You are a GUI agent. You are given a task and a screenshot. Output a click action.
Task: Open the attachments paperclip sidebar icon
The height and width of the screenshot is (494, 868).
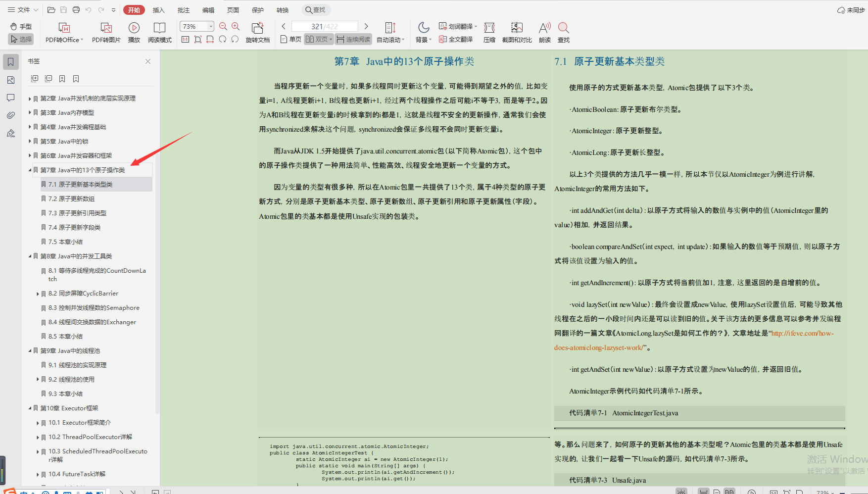click(x=11, y=115)
